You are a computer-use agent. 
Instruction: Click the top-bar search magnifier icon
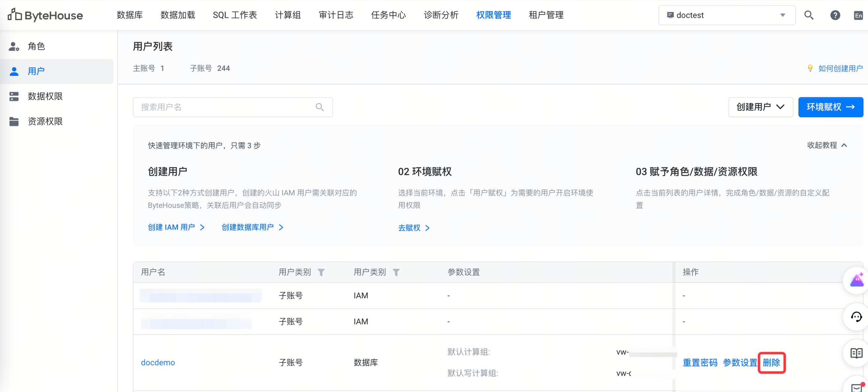click(809, 15)
